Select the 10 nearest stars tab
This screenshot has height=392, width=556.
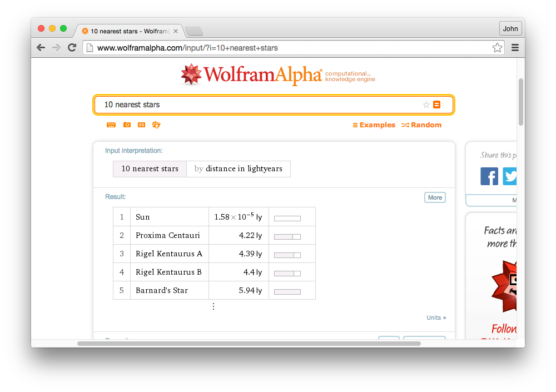tap(128, 31)
